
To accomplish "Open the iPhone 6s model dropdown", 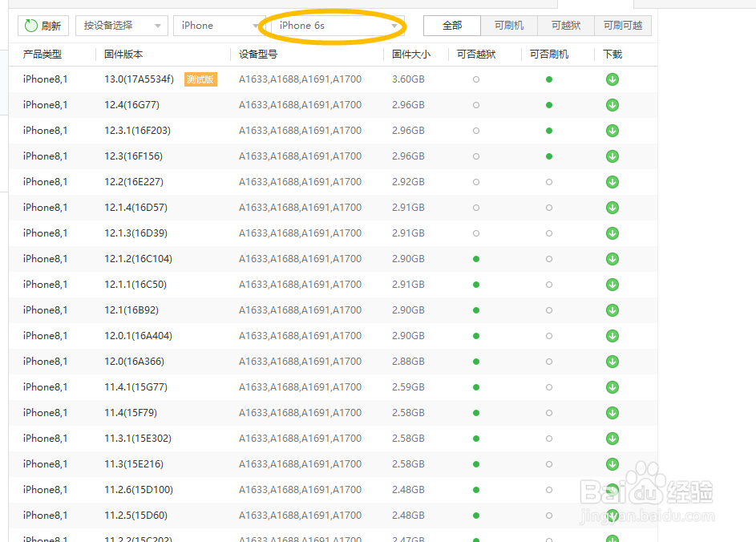I will [x=338, y=26].
